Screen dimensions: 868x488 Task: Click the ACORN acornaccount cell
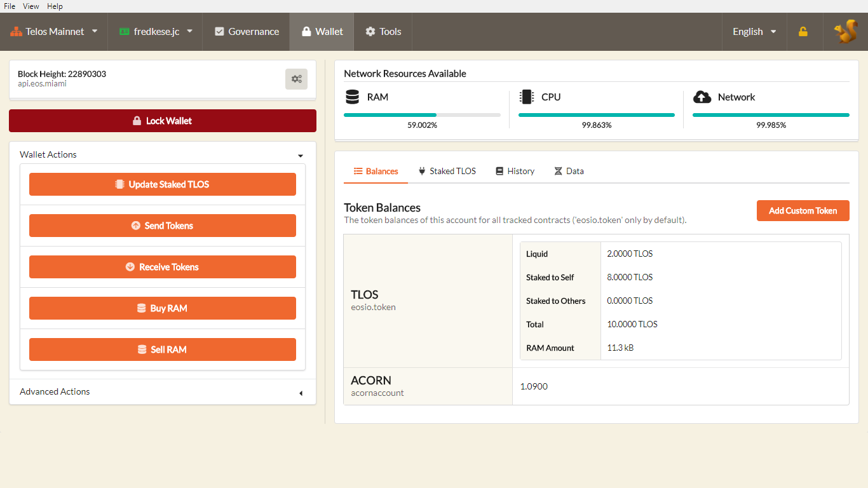428,386
